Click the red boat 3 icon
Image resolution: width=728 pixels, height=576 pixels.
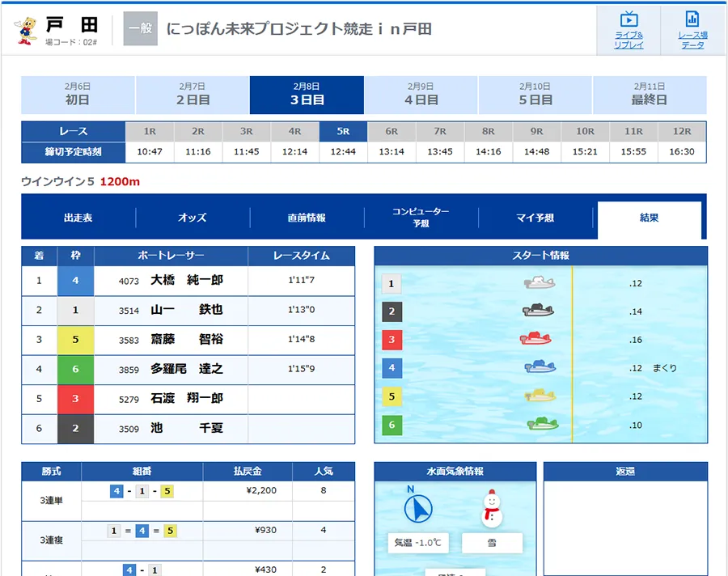(535, 340)
